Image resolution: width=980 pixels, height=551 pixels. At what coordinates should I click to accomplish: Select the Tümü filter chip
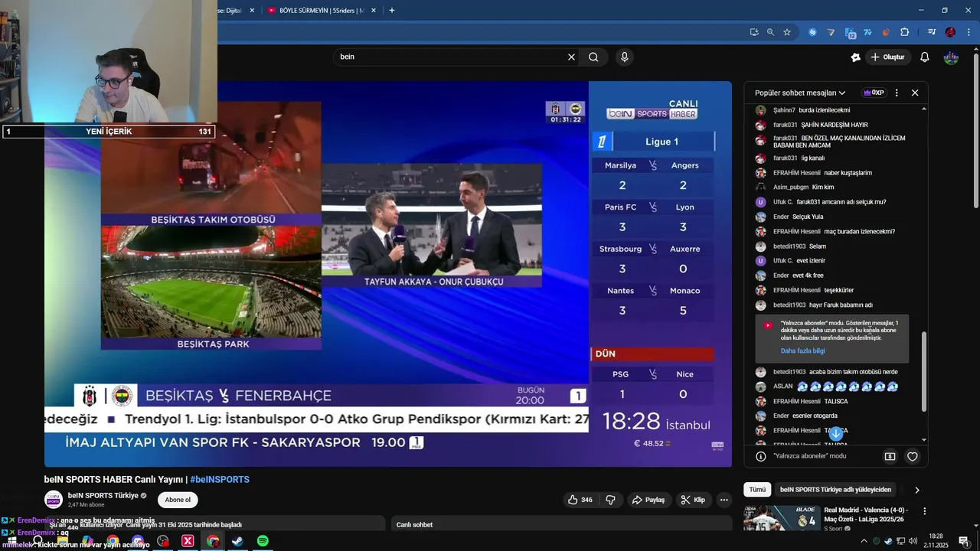coord(756,489)
